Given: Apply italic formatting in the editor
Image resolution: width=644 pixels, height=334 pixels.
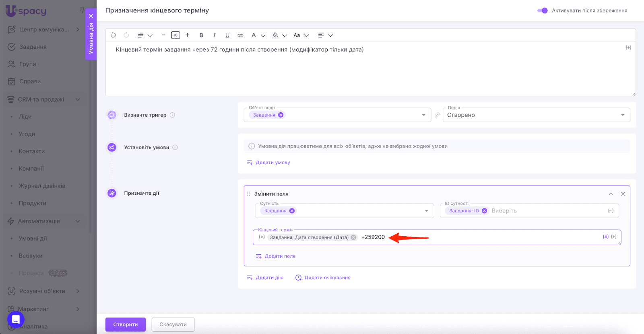Looking at the screenshot, I should click(x=214, y=35).
